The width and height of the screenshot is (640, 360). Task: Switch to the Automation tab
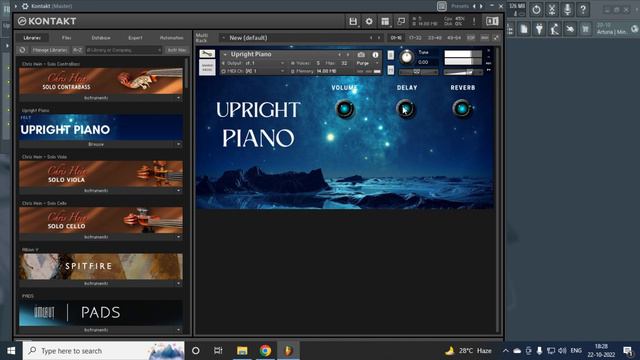(171, 38)
